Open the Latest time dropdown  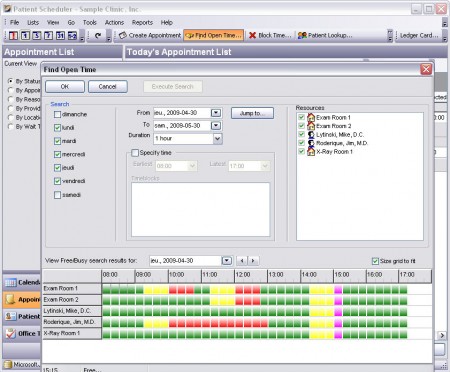tap(265, 166)
